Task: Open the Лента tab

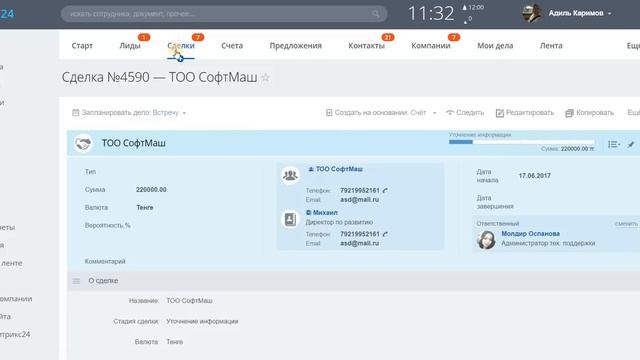Action: (551, 46)
